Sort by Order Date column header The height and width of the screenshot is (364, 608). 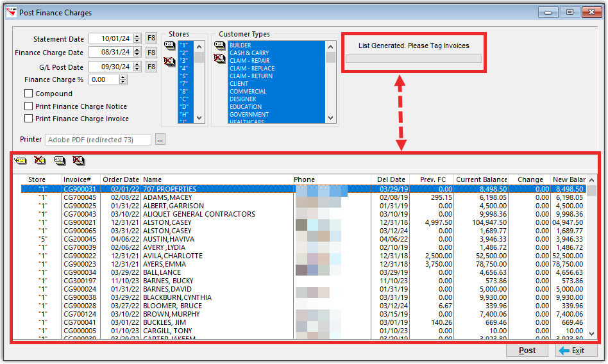(x=121, y=179)
